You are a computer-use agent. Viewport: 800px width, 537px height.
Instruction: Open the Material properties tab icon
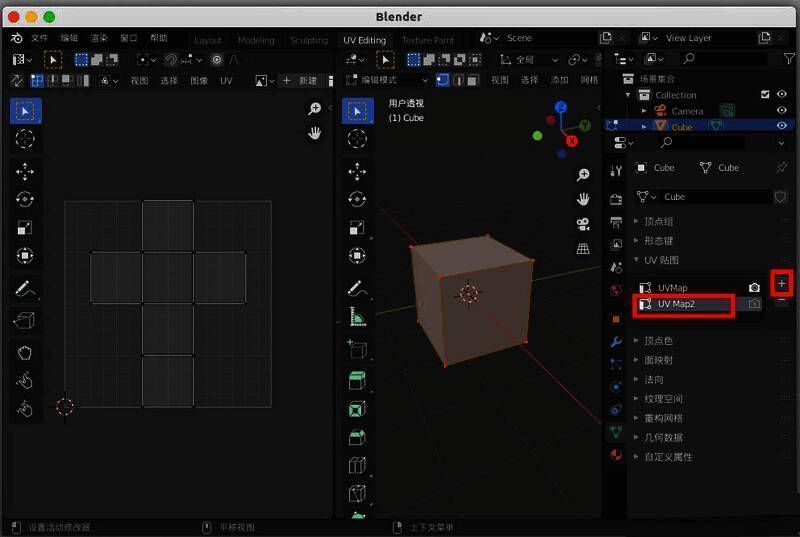(x=616, y=454)
